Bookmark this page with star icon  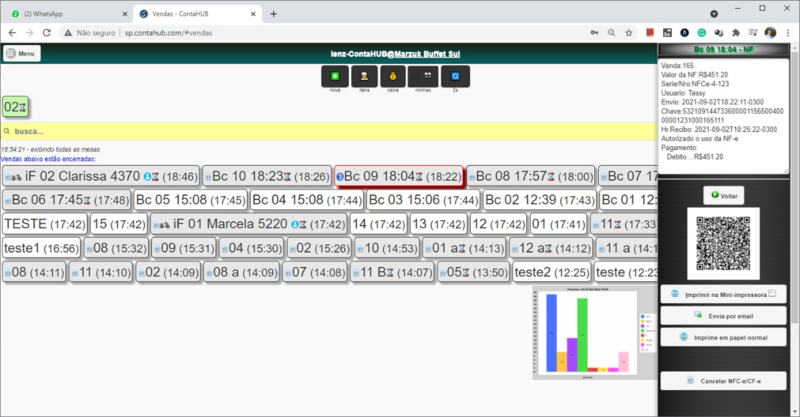point(629,33)
